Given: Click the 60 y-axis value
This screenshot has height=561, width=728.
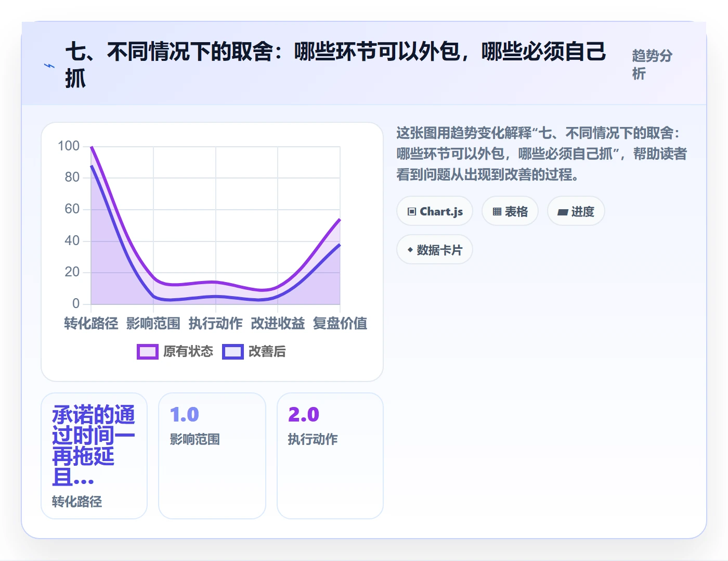Looking at the screenshot, I should pos(72,209).
